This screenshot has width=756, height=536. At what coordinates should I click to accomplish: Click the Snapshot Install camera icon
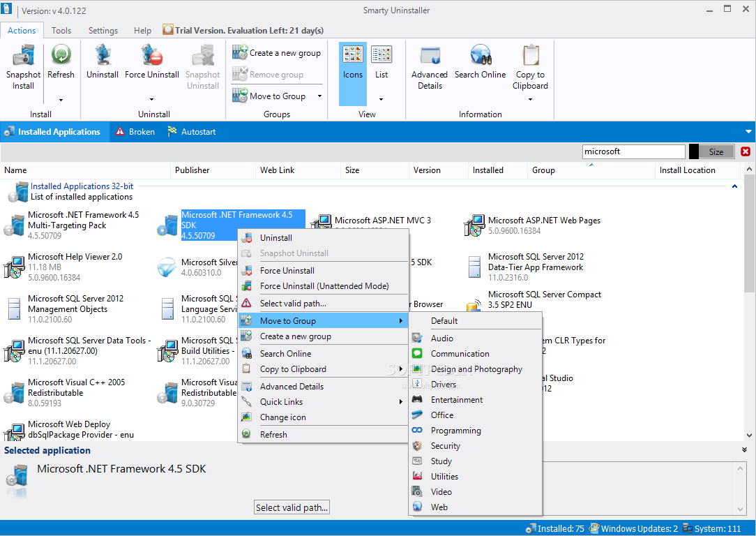click(x=23, y=55)
